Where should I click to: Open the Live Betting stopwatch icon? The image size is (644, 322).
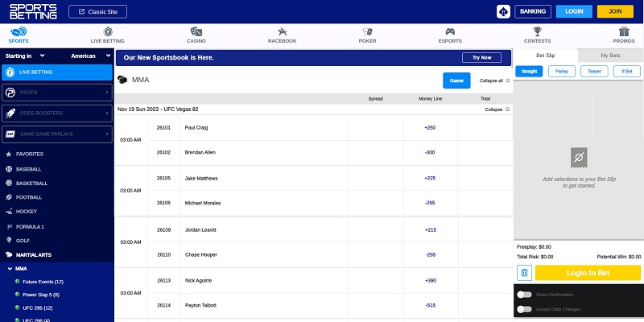pos(108,31)
